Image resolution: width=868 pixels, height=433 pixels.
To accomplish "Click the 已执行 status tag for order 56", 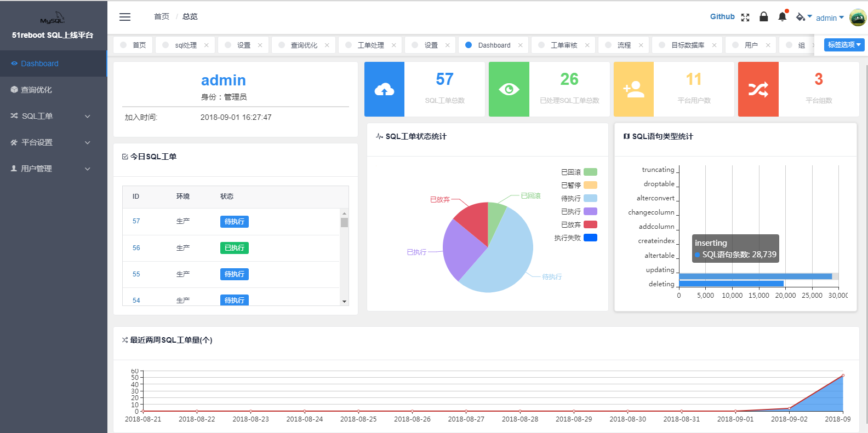I will pos(235,248).
